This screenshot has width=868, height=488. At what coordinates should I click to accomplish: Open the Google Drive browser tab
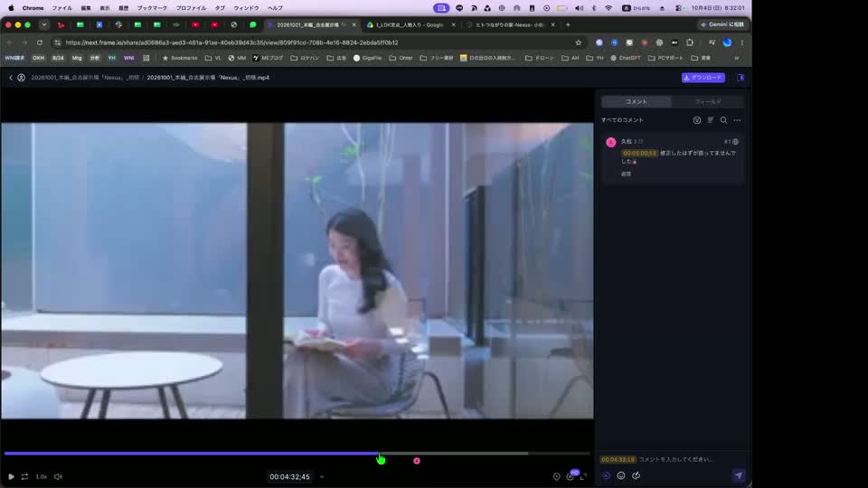(410, 25)
